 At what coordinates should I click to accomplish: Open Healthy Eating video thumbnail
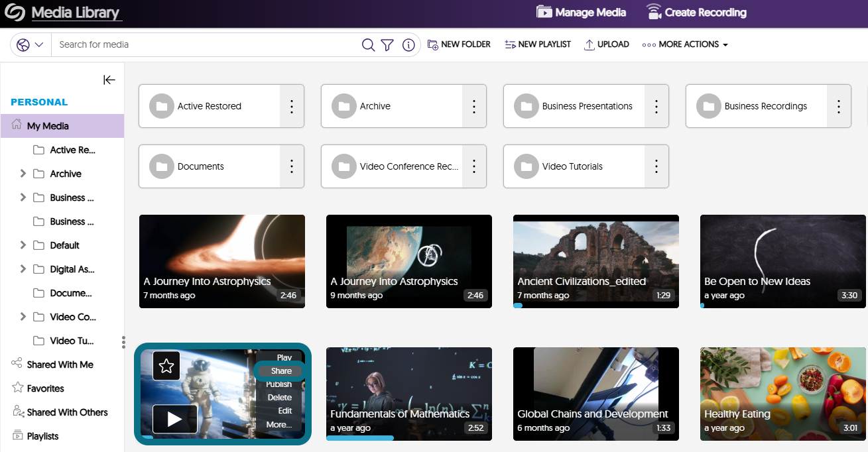tap(783, 394)
